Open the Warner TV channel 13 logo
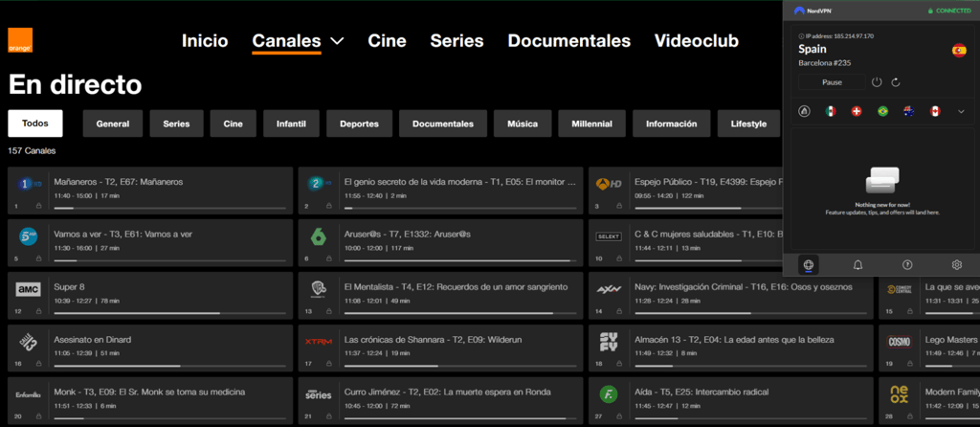The image size is (980, 427). [x=319, y=289]
